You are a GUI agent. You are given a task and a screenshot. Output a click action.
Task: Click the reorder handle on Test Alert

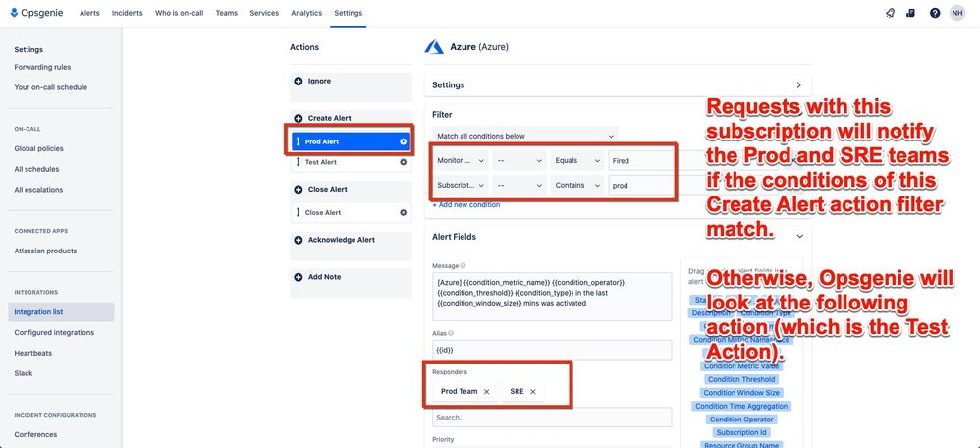click(299, 162)
